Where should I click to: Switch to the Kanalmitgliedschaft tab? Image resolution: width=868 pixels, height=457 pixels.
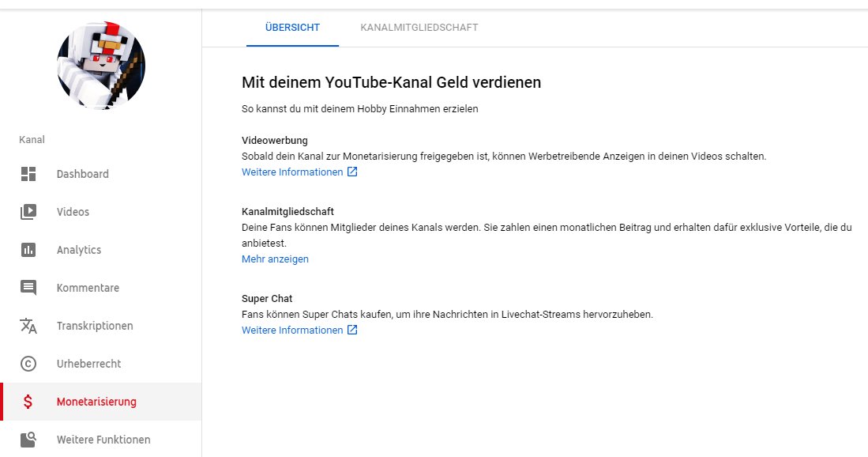click(419, 28)
